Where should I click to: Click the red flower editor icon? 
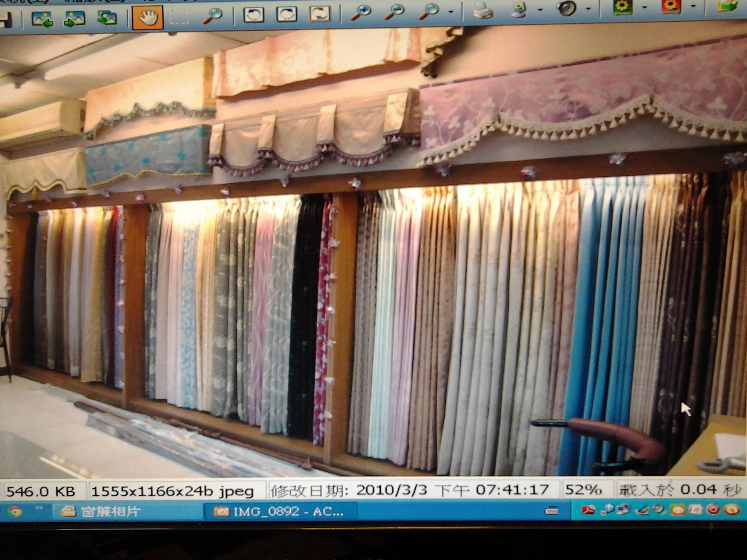[x=671, y=7]
